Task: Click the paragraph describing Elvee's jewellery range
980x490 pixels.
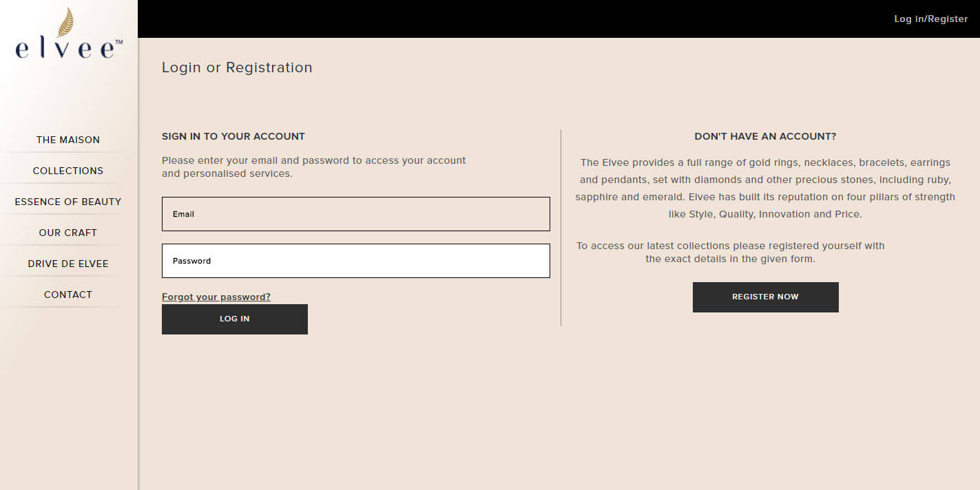Action: click(765, 189)
